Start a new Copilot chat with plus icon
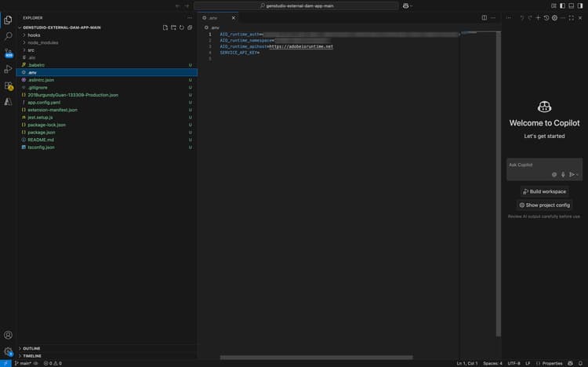Image resolution: width=588 pixels, height=367 pixels. pyautogui.click(x=538, y=17)
